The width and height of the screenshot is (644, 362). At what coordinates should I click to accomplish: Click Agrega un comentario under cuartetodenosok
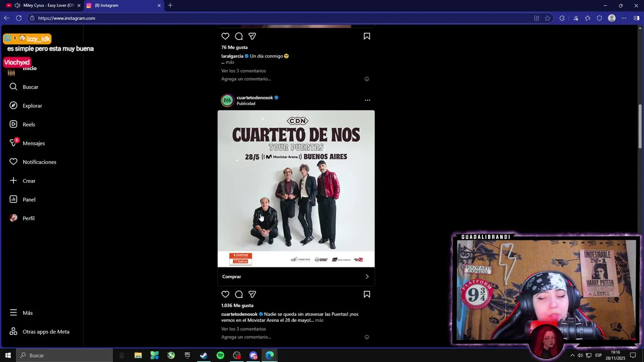coord(246,337)
